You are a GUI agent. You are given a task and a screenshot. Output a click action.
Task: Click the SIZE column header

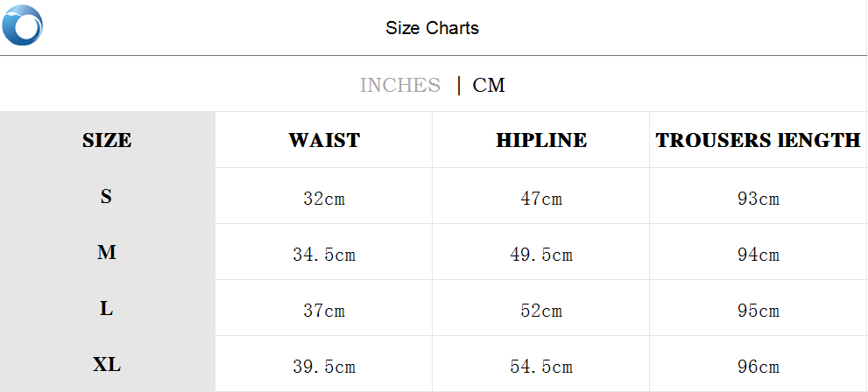tap(107, 140)
